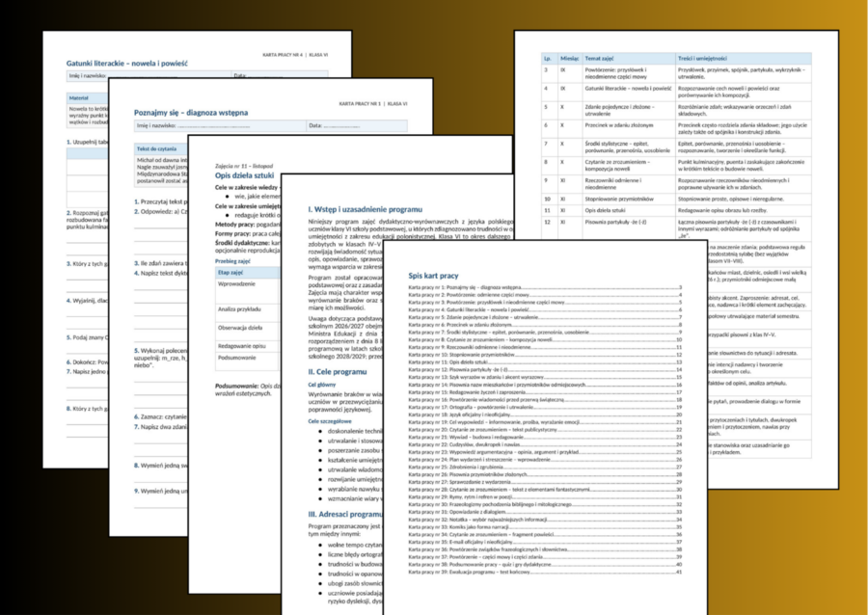Click 'Cele szczegółowe' subheading

click(330, 421)
